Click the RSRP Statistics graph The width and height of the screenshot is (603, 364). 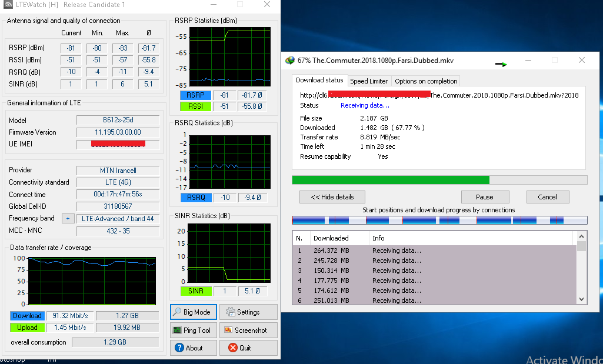point(230,56)
